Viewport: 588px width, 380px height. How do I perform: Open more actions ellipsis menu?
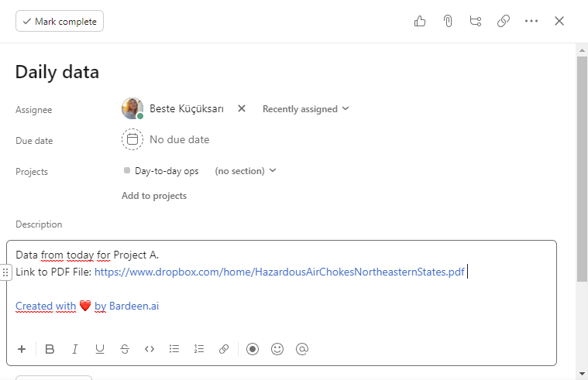pyautogui.click(x=531, y=21)
